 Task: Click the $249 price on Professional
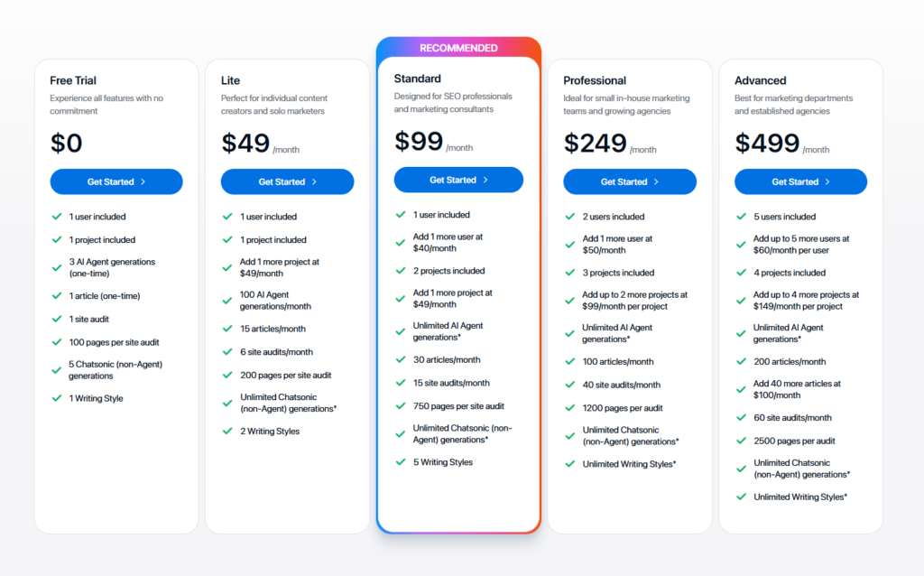[595, 144]
